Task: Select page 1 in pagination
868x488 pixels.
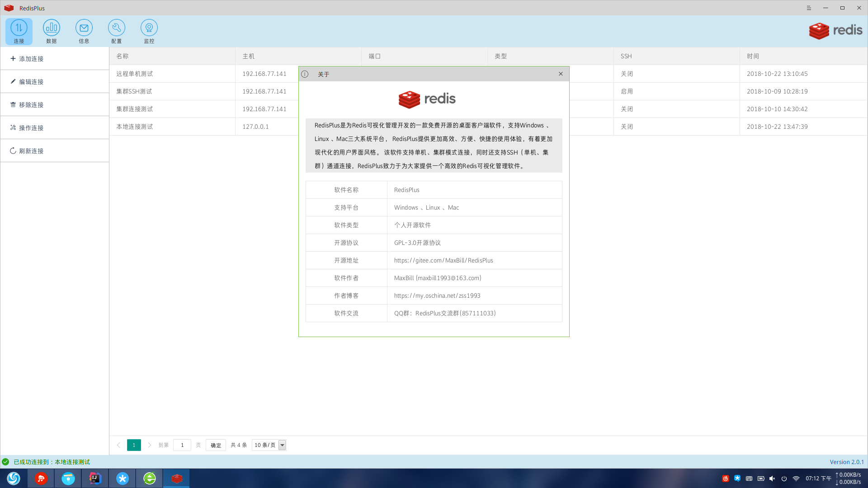Action: 134,445
